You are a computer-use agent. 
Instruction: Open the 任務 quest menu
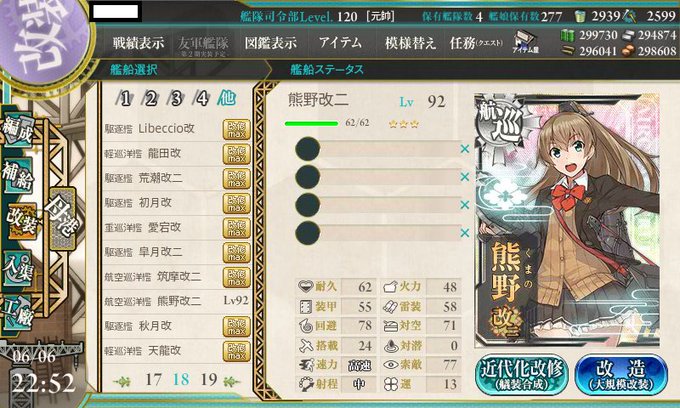coord(476,43)
